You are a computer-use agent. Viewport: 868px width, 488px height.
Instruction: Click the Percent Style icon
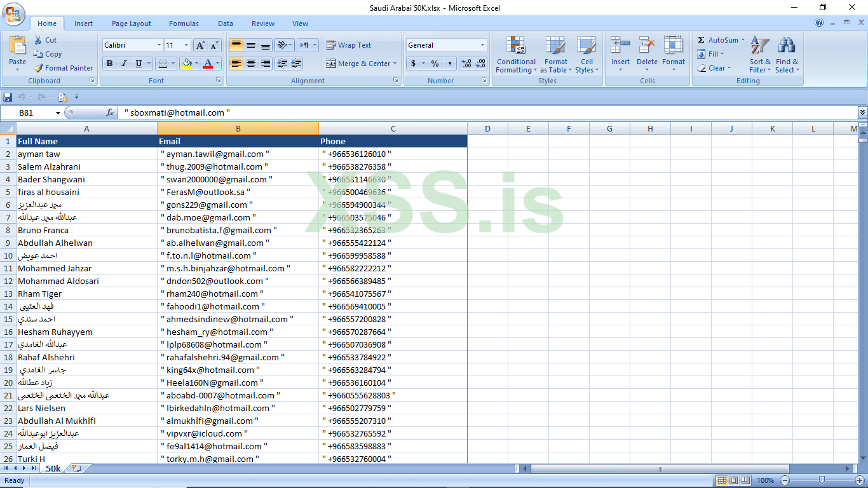click(436, 64)
